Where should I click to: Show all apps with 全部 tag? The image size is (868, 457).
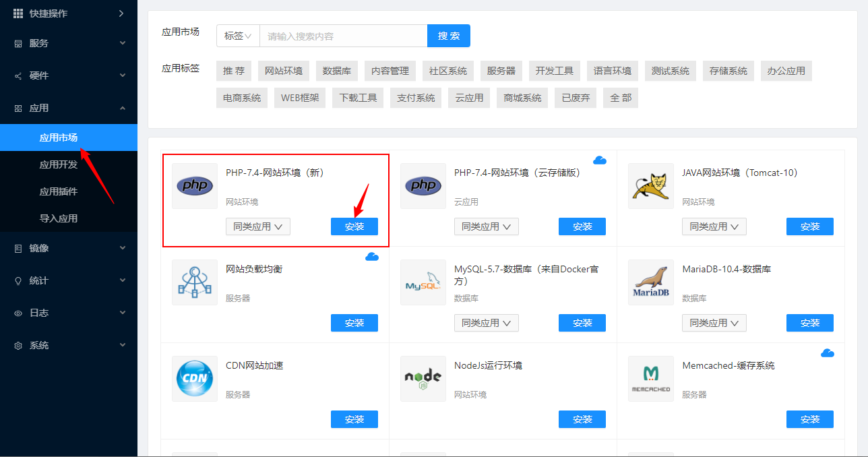click(x=621, y=98)
